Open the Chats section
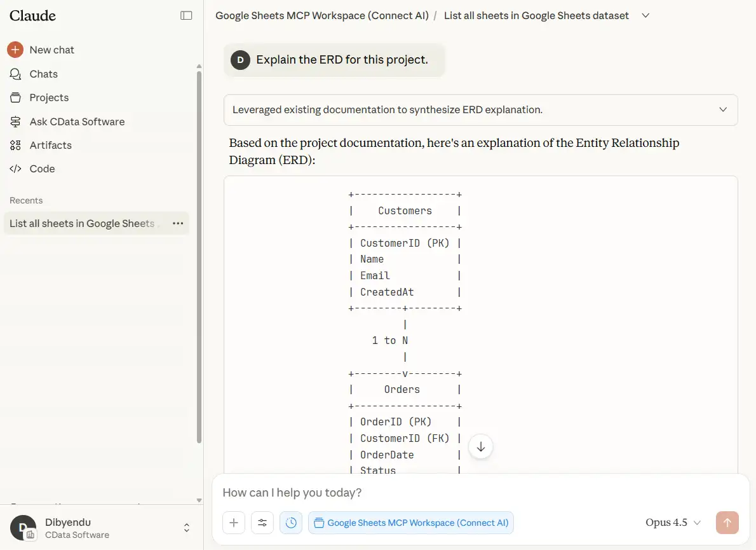 43,74
